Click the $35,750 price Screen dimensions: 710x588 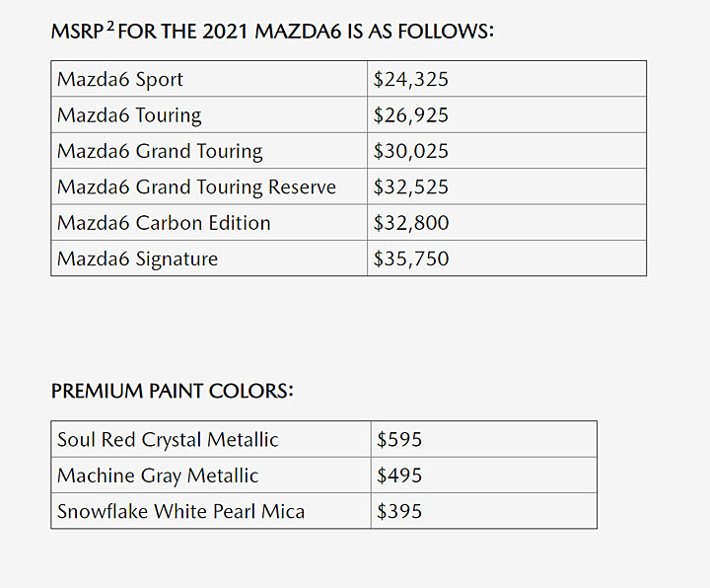(x=410, y=258)
